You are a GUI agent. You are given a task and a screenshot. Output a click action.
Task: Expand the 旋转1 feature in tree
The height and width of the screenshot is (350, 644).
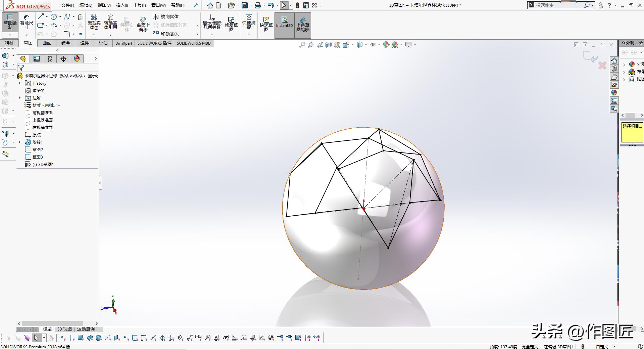(x=20, y=142)
